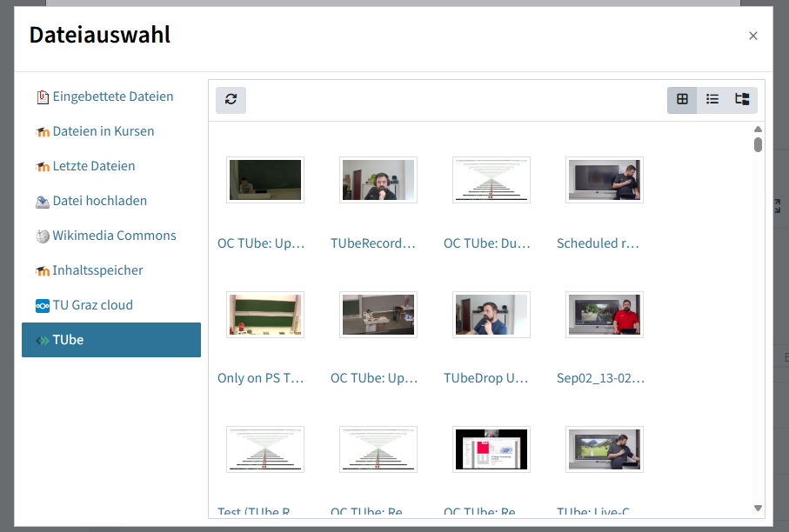Select the 'OC TUbe: Du…' thumbnail
The width and height of the screenshot is (789, 532).
491,180
